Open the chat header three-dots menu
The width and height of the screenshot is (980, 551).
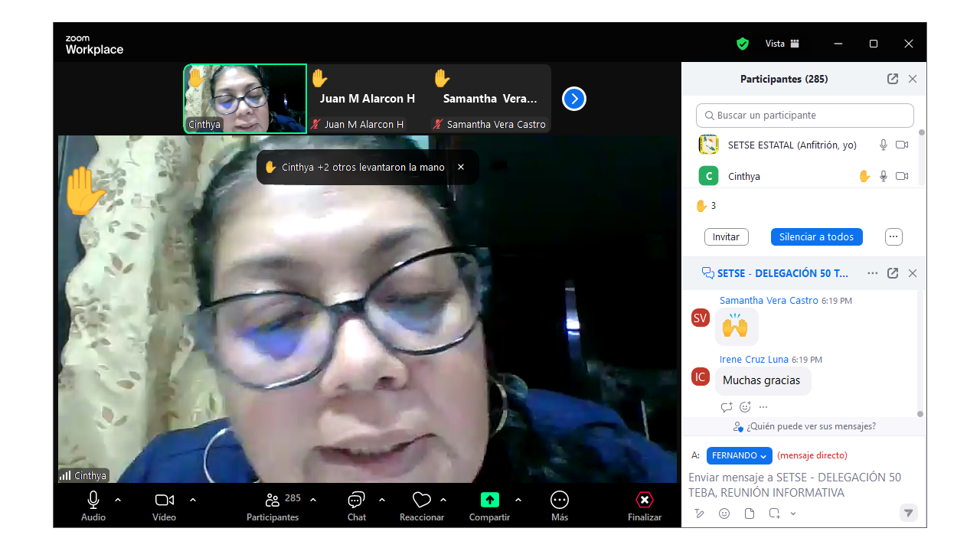coord(872,273)
